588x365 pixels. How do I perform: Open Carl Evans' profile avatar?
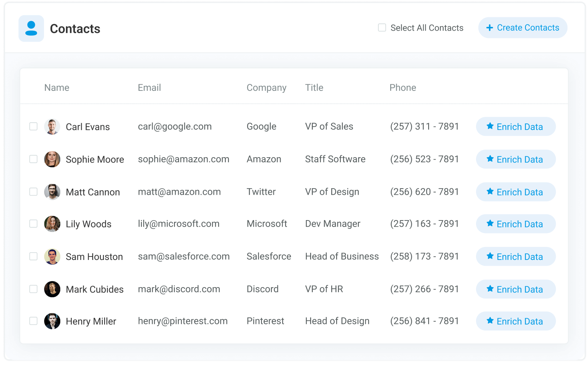52,127
